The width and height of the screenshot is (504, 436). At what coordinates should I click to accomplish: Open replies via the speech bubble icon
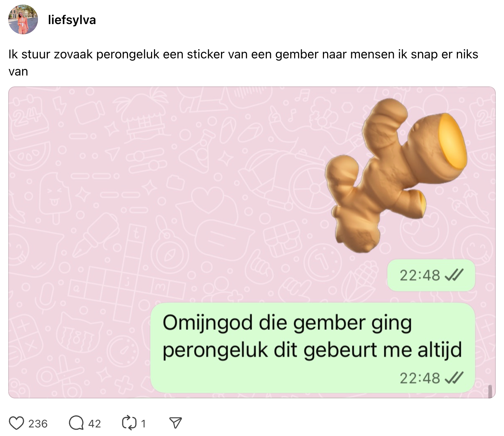click(76, 423)
